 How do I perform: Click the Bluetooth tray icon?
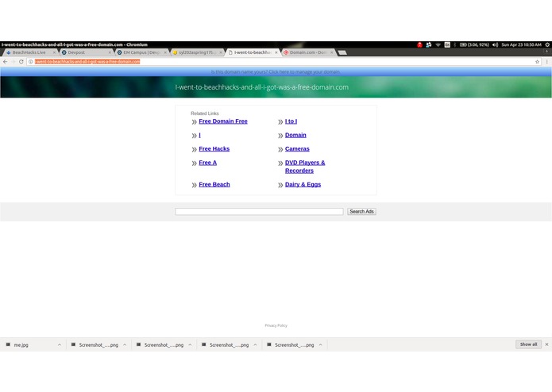[x=455, y=44]
